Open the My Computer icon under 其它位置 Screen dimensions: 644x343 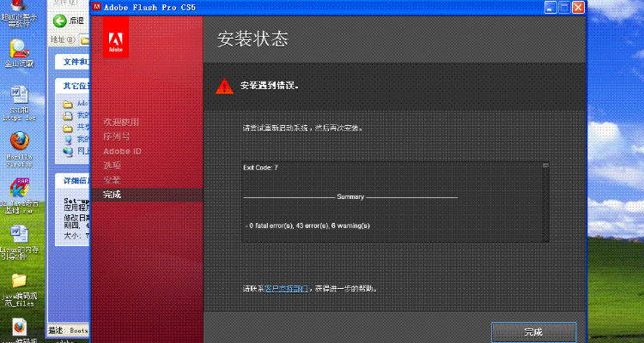(x=68, y=140)
